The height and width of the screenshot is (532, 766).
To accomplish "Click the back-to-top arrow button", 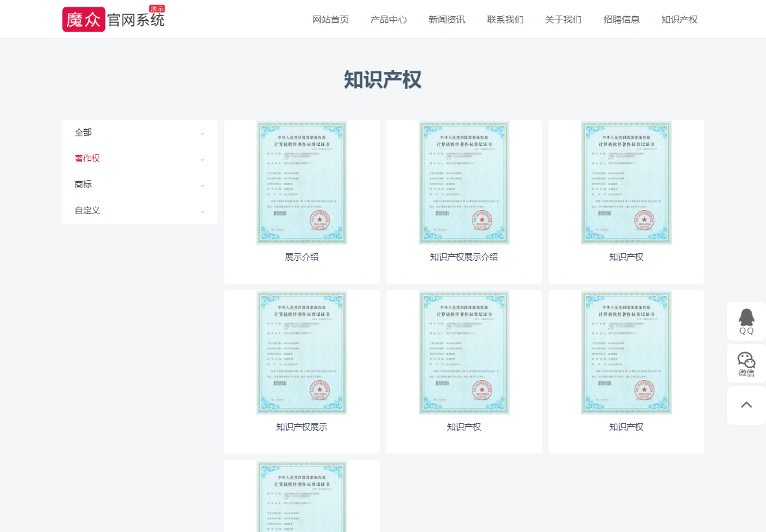I will 746,405.
